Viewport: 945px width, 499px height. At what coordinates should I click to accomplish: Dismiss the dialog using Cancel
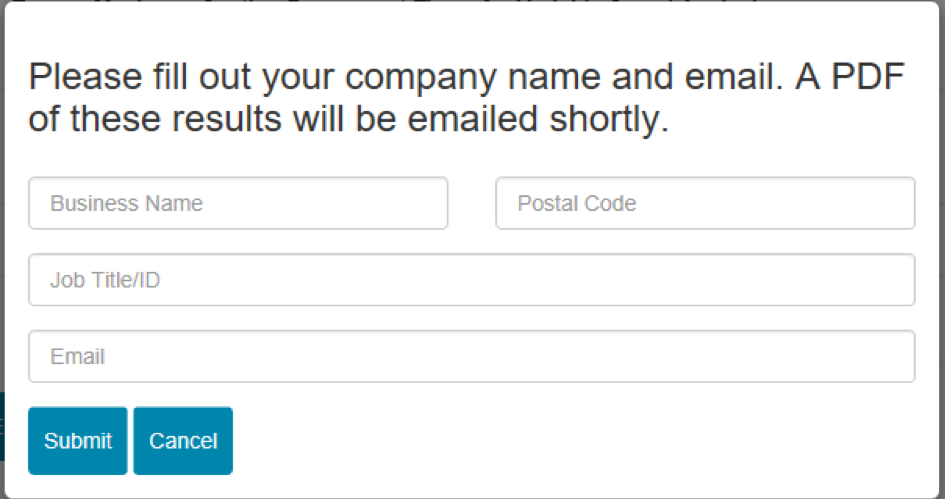pos(183,441)
